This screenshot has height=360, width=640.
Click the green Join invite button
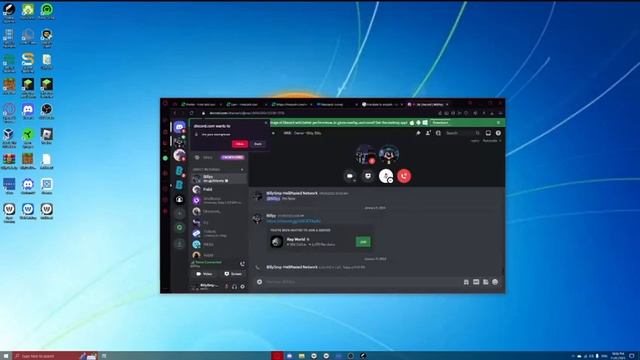(x=363, y=242)
